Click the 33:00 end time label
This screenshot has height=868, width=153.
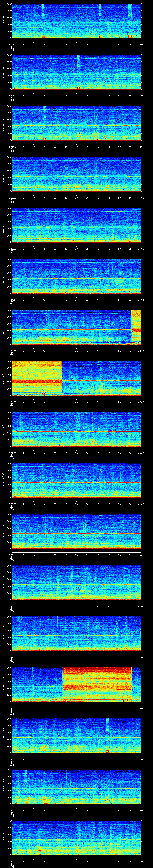(x=141, y=198)
